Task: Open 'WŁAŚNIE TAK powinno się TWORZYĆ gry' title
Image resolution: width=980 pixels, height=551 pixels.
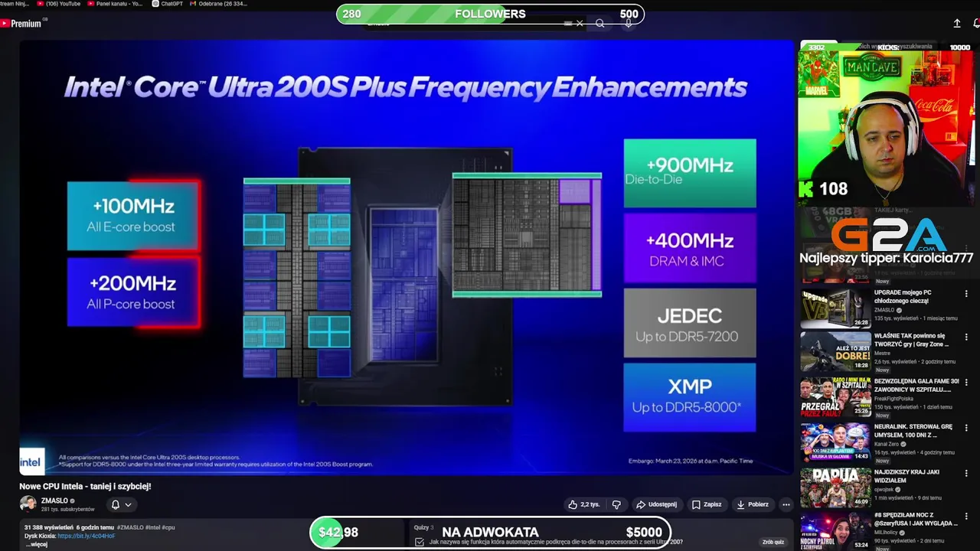Action: [912, 340]
